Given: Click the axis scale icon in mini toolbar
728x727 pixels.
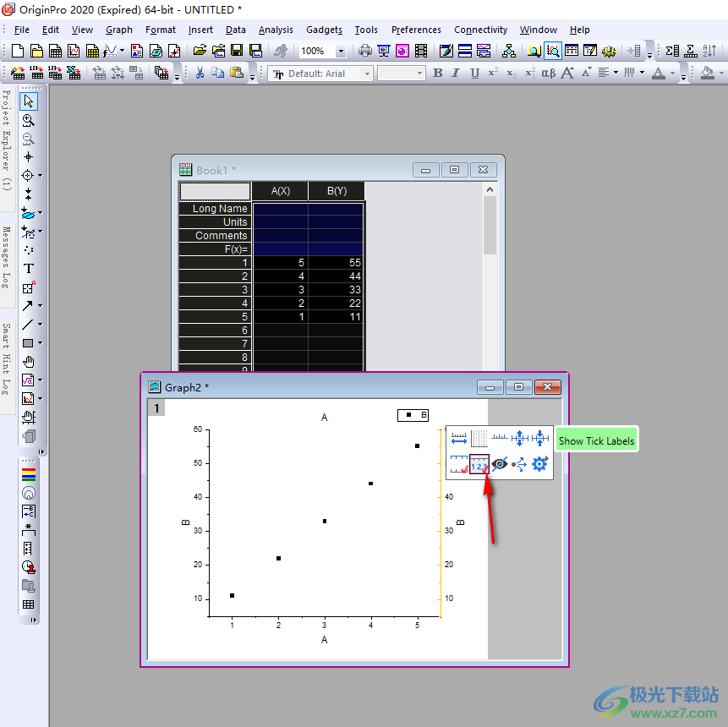Looking at the screenshot, I should pyautogui.click(x=459, y=438).
